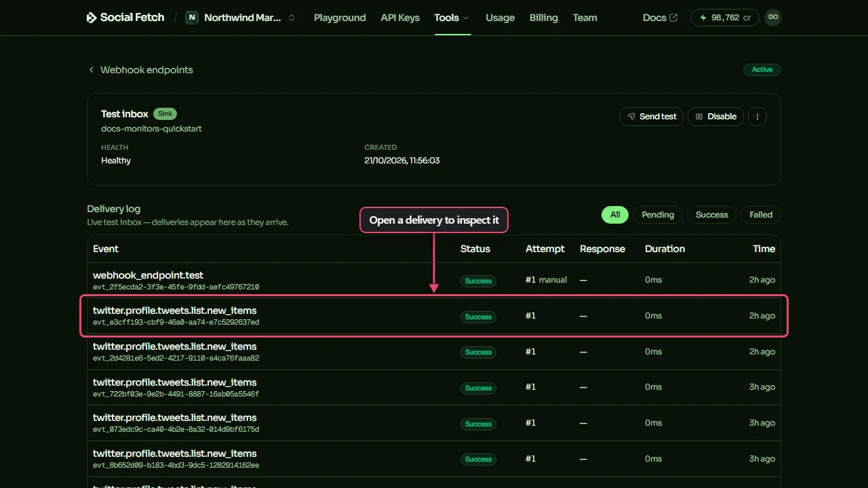Screen dimensions: 868x488
Task: Click the Duration column header
Action: click(x=665, y=249)
